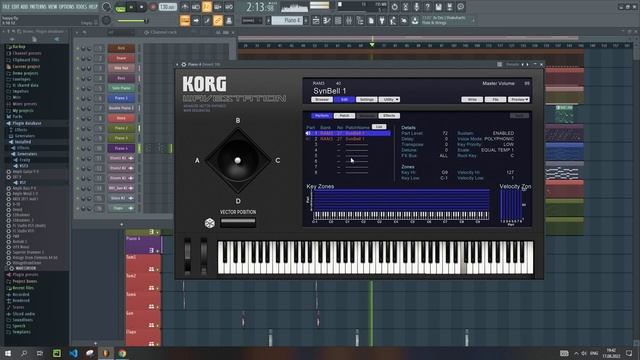Open the Backup folder in browser
640x360 pixels.
point(19,47)
